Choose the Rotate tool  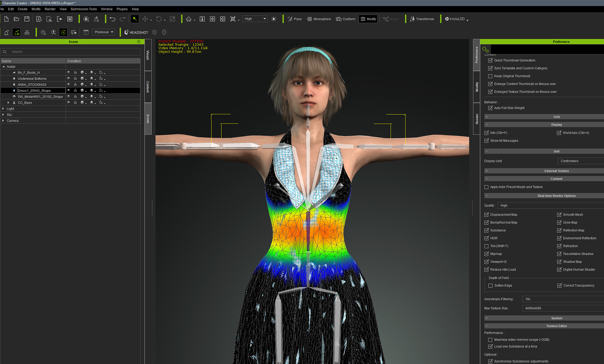[159, 19]
